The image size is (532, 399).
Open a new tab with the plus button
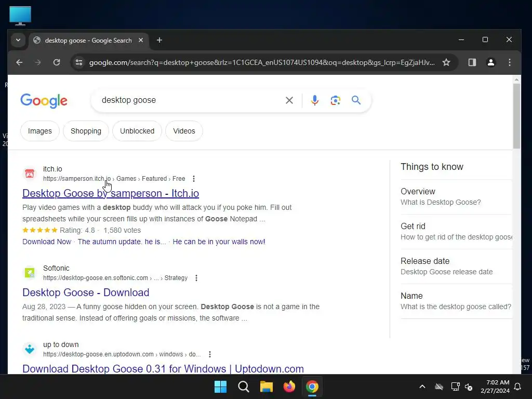coord(159,41)
